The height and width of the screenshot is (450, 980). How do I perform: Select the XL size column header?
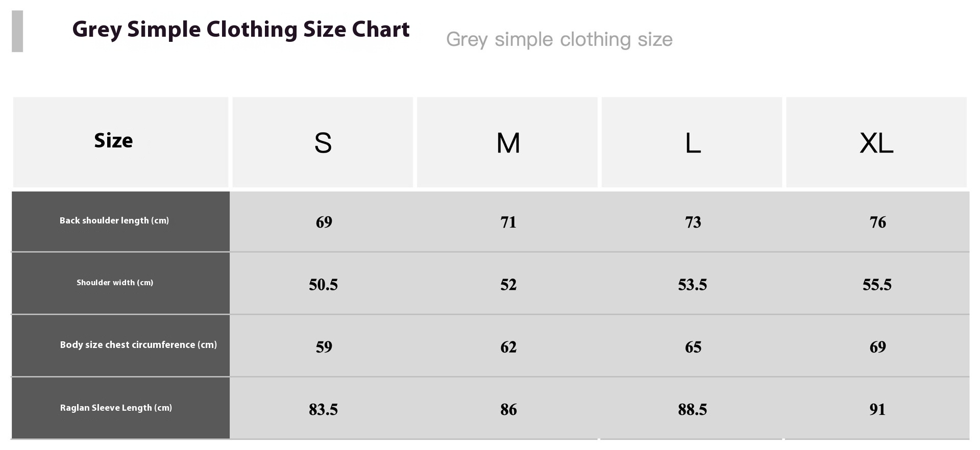coord(876,142)
